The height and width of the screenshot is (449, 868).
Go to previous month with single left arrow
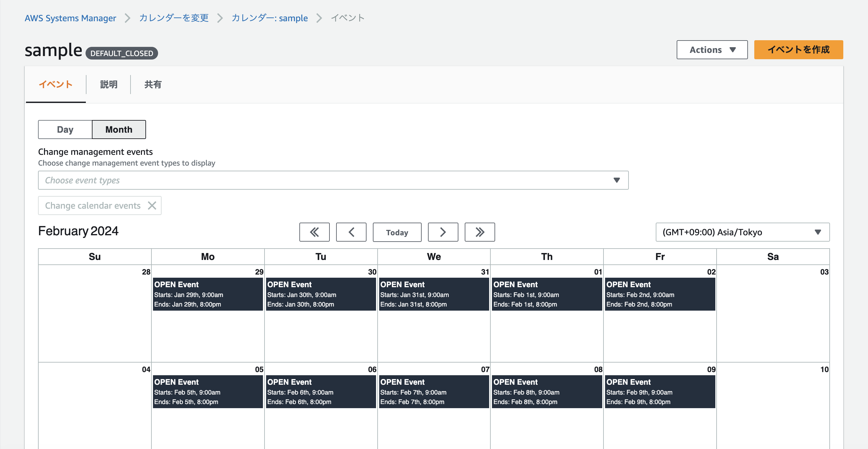coord(351,232)
